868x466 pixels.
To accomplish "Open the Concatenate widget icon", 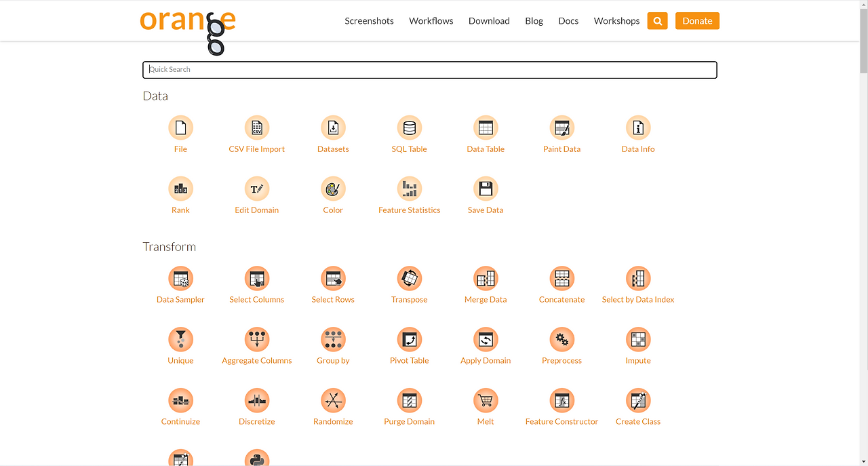I will (x=562, y=278).
